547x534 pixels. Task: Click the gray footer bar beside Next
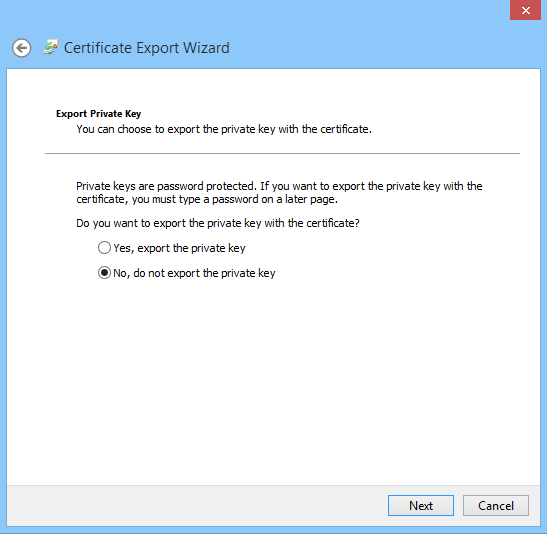pos(195,505)
